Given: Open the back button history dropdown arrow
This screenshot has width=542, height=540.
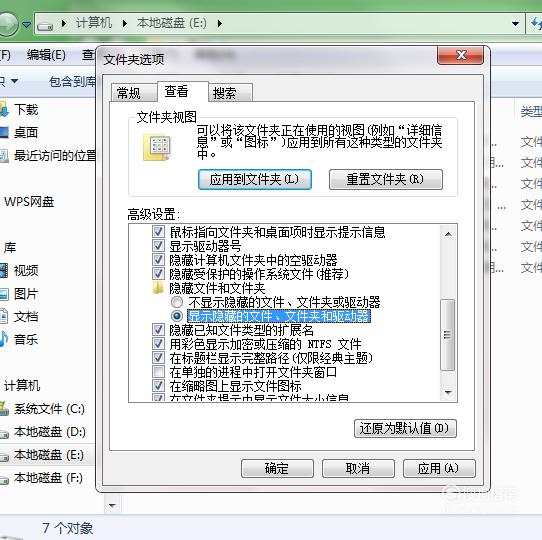Looking at the screenshot, I should point(26,24).
